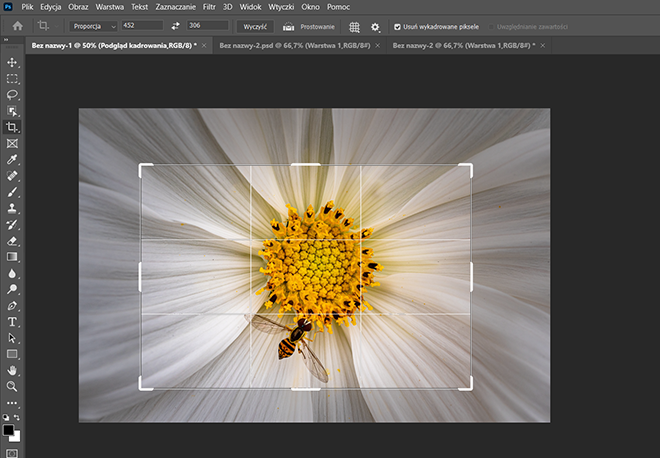
Task: Open the 3D menu
Action: tap(227, 7)
